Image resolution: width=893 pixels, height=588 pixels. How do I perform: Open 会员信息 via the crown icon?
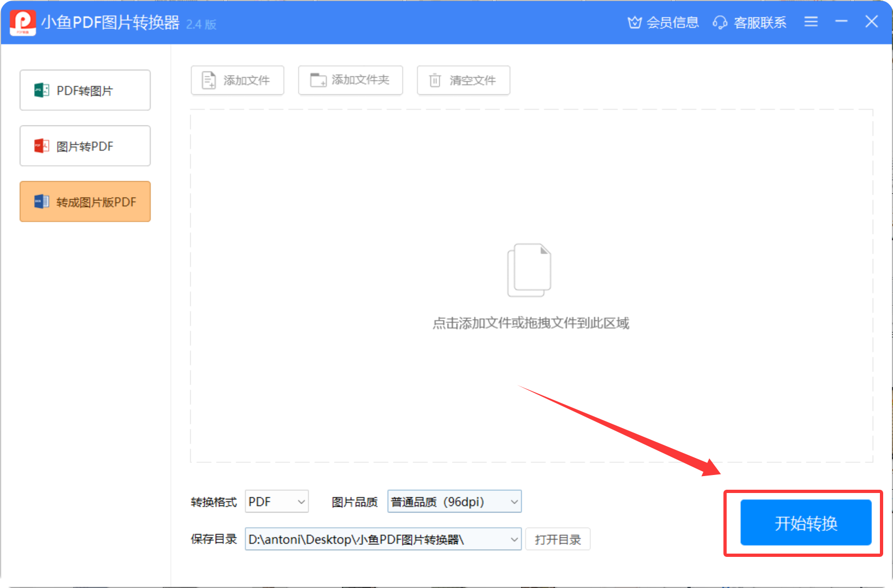[634, 22]
